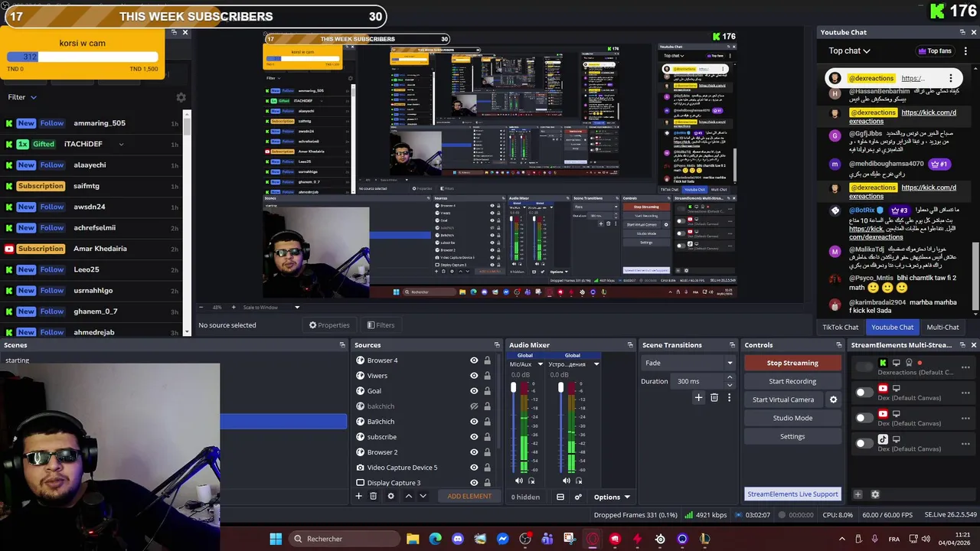Screen dimensions: 980x551
Task: Open the Fade transition dropdown
Action: click(x=688, y=363)
